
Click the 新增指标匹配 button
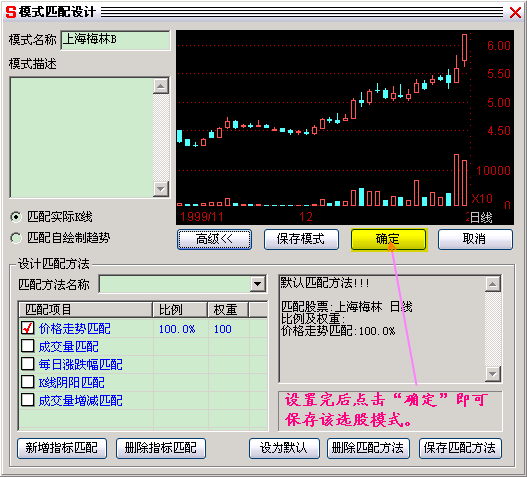(62, 448)
